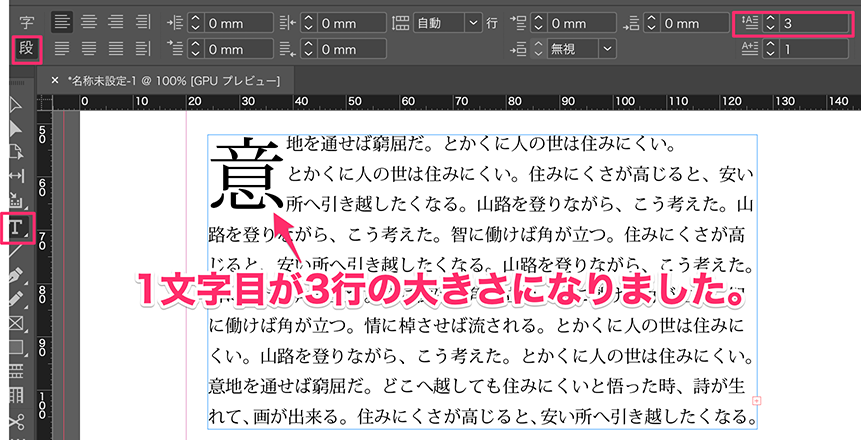Select the Direct Selection tool
The height and width of the screenshot is (440, 861).
tap(15, 129)
